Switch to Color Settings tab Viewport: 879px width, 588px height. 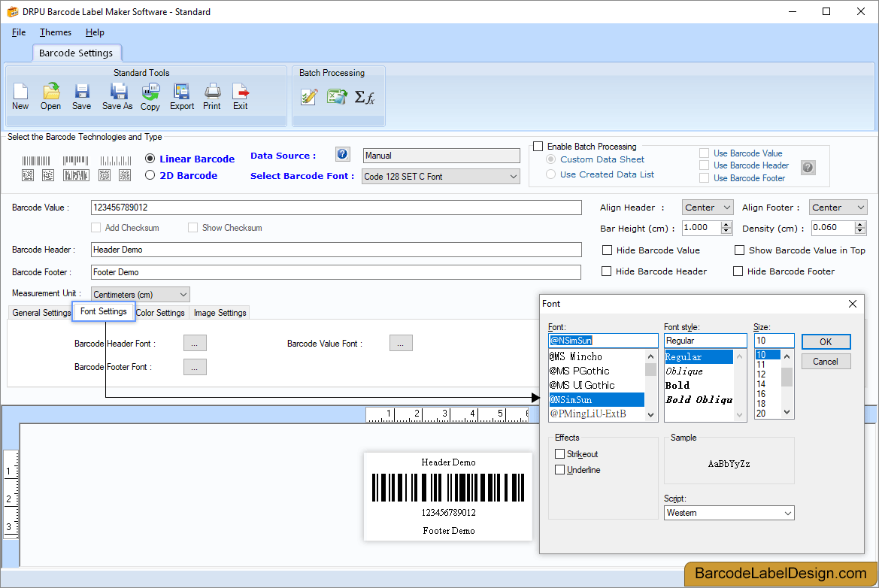[160, 313]
